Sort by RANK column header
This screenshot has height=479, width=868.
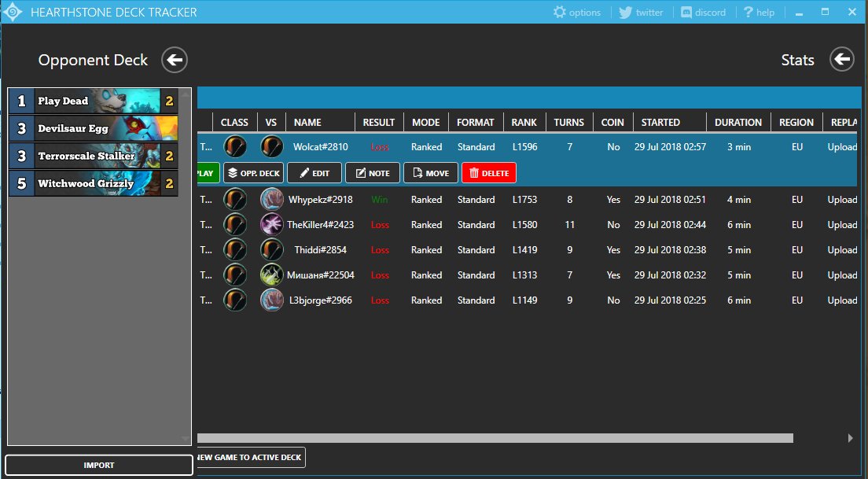[524, 123]
